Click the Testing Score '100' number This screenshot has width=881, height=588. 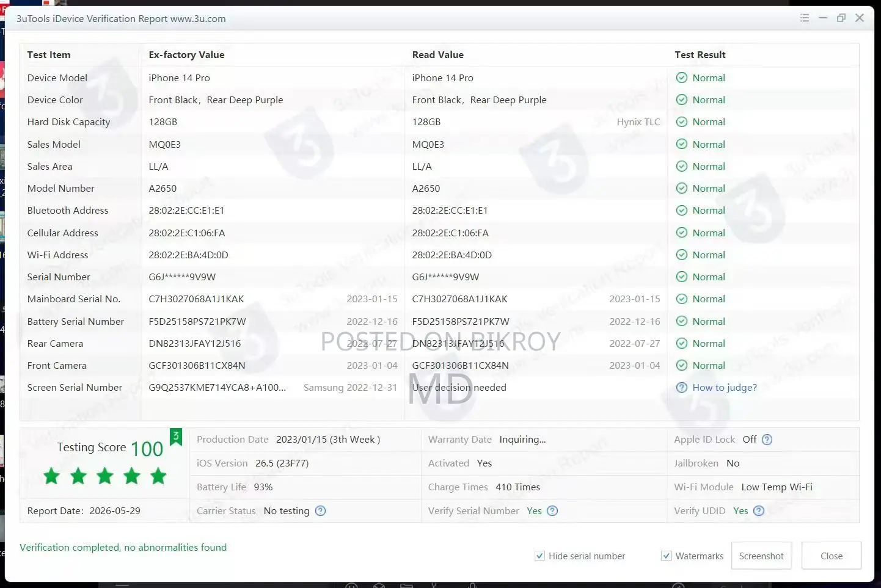(x=147, y=449)
